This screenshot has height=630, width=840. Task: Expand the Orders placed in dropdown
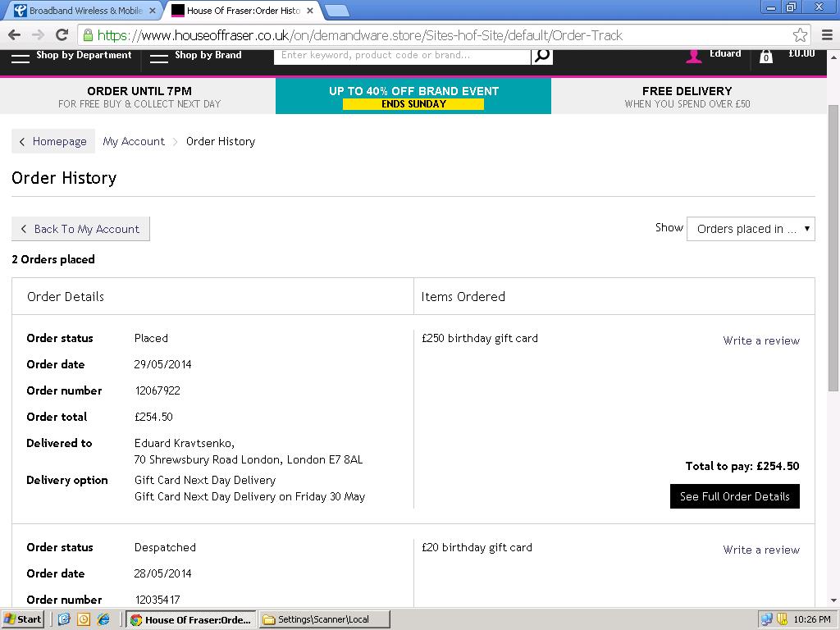751,229
